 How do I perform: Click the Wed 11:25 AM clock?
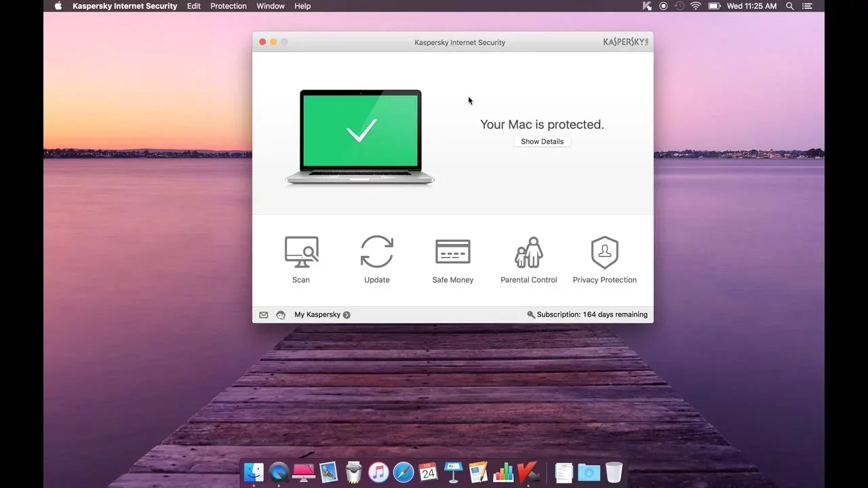click(752, 6)
